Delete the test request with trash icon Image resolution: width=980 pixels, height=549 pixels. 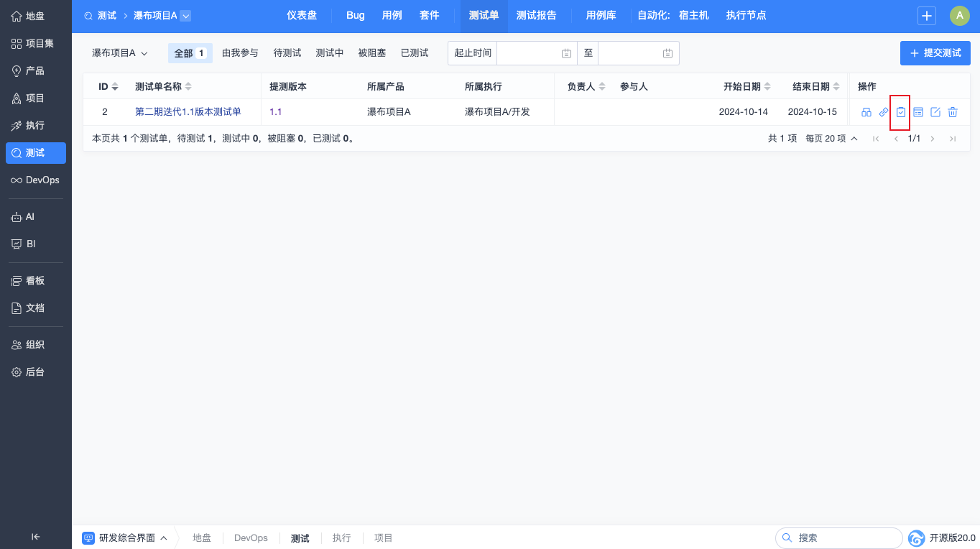[x=953, y=112]
